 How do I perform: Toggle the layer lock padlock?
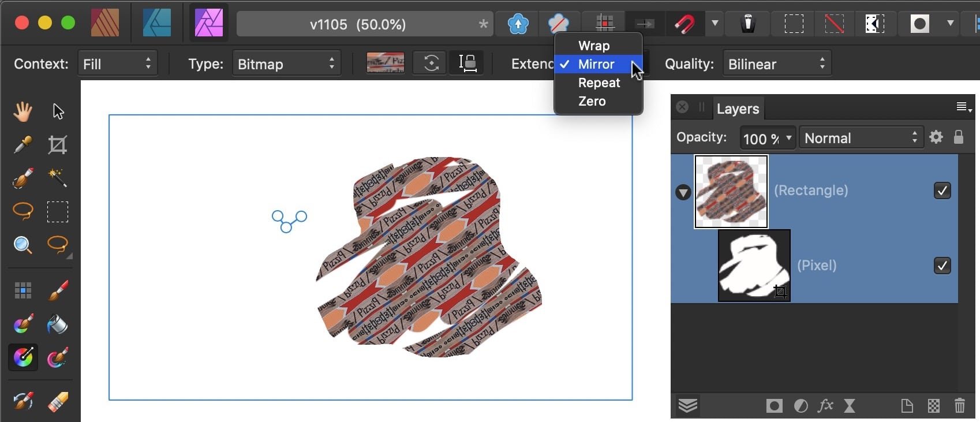coord(958,137)
